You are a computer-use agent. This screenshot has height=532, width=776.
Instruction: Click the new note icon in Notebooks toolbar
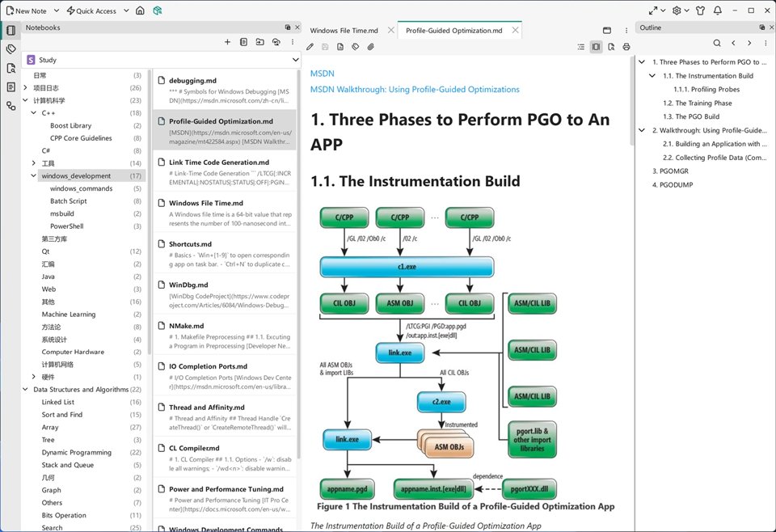tap(243, 42)
